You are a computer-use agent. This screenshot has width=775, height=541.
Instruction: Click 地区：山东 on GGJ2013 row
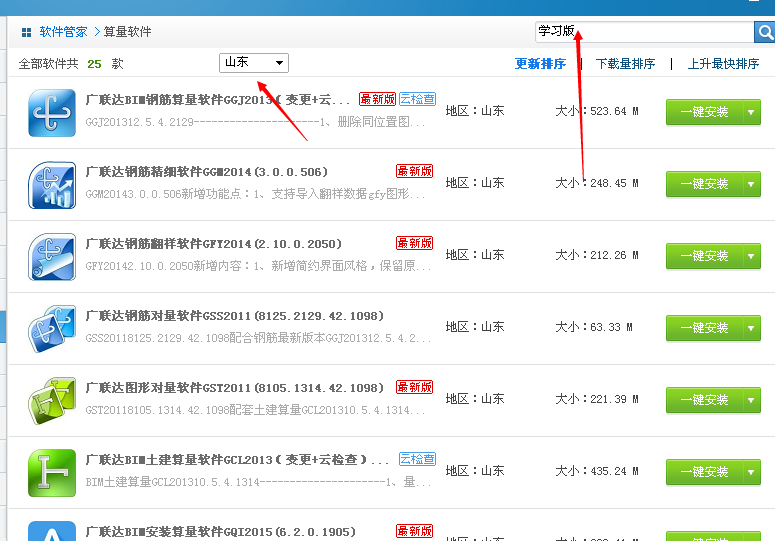pyautogui.click(x=475, y=111)
